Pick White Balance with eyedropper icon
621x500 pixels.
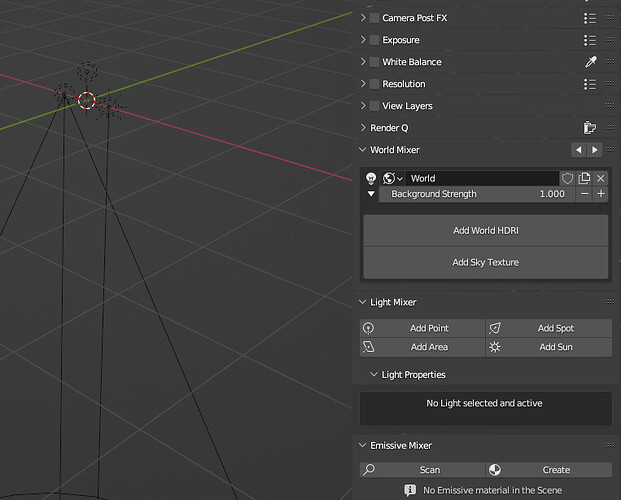591,62
